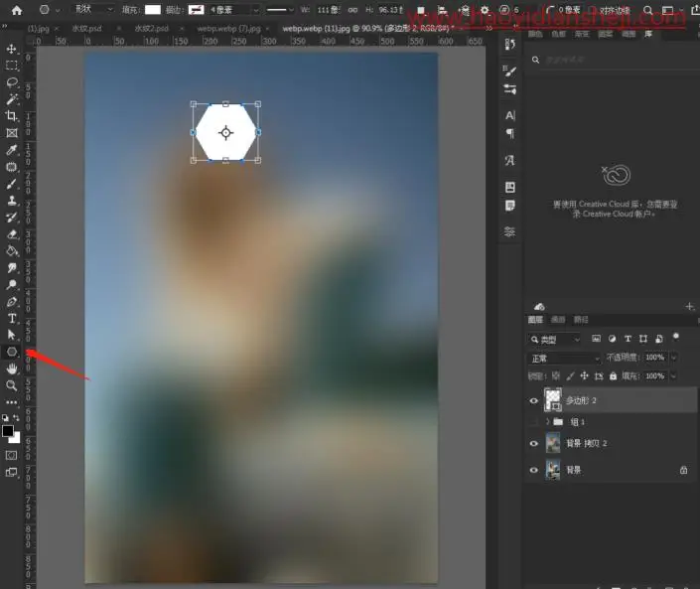Select the Lasso tool

pyautogui.click(x=12, y=82)
